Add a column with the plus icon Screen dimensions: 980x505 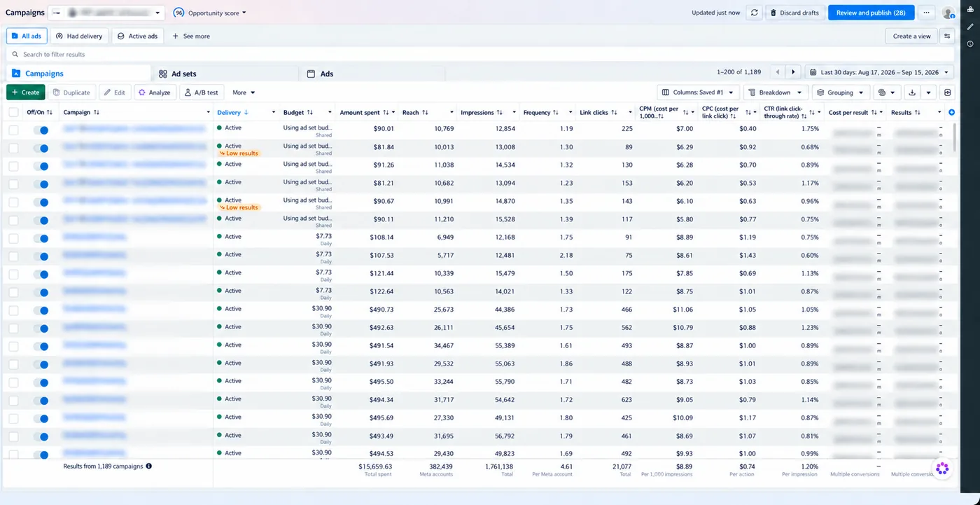tap(951, 112)
